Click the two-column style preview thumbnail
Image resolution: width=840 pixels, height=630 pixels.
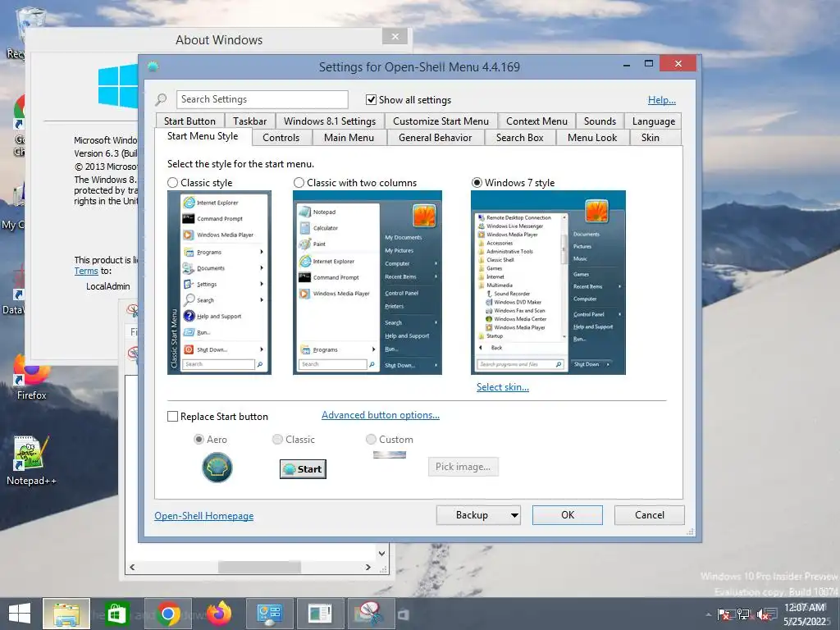[367, 282]
